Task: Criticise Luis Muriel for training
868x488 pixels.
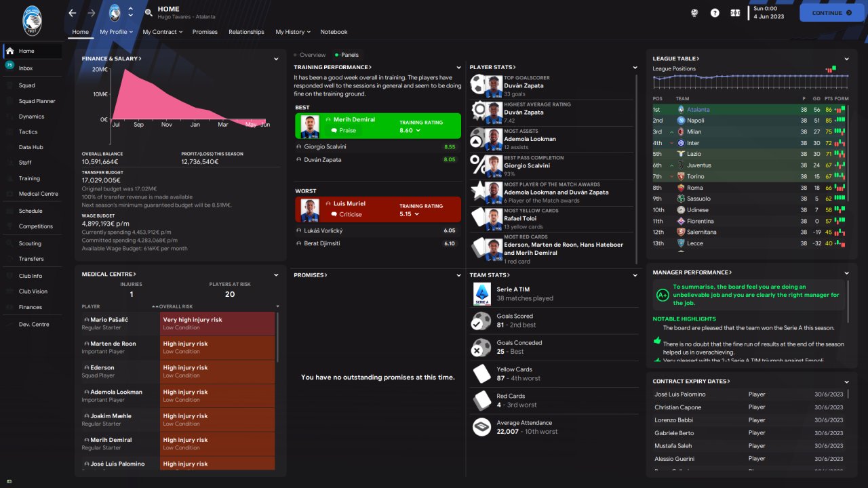Action: click(346, 214)
